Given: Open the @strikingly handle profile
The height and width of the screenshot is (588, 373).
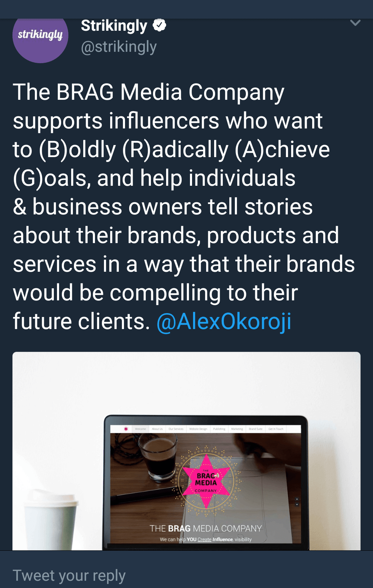Looking at the screenshot, I should click(119, 47).
